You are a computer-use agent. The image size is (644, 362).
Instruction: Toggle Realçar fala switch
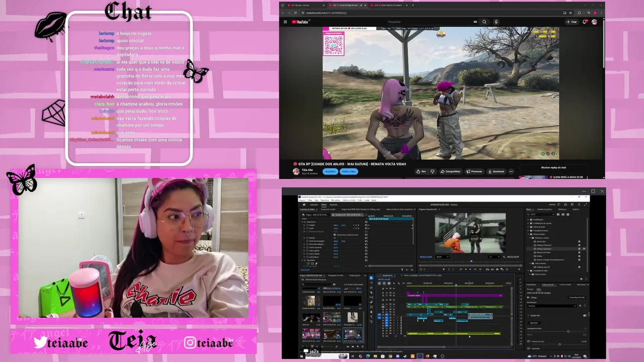tap(585, 315)
